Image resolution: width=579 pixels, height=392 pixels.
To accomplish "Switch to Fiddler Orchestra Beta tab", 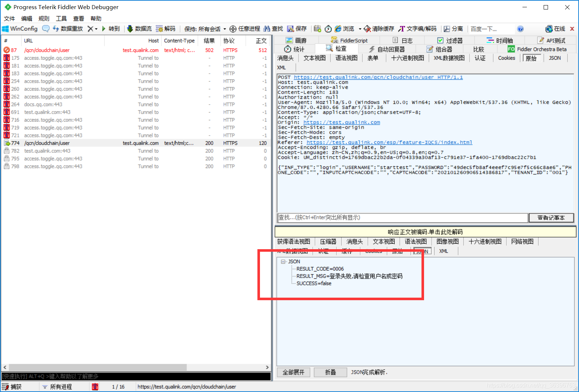I will tap(537, 49).
